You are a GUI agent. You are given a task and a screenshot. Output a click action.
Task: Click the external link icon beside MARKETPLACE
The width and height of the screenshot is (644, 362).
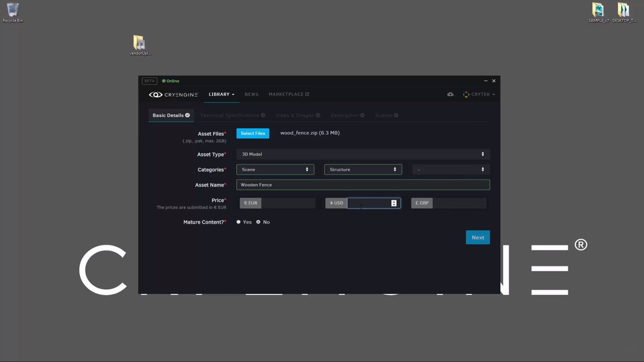[x=307, y=94]
